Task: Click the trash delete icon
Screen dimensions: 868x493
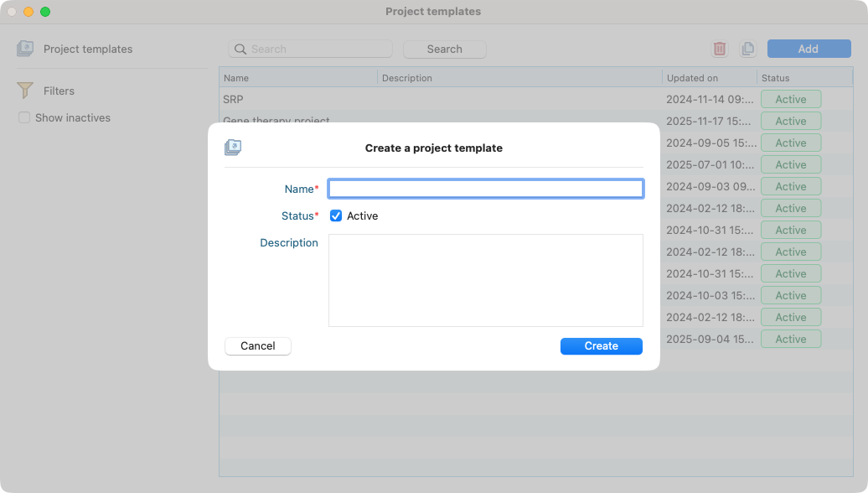Action: click(720, 49)
